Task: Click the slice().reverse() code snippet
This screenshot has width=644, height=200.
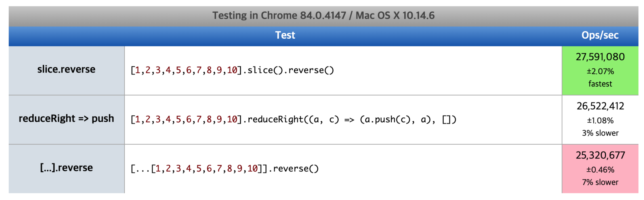Action: 232,70
